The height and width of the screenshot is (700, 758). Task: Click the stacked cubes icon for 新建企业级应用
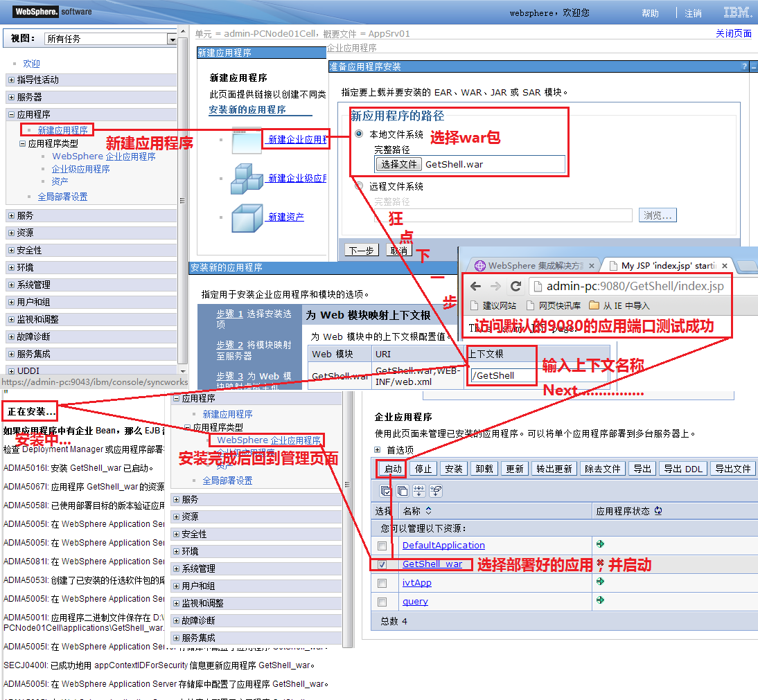click(247, 179)
